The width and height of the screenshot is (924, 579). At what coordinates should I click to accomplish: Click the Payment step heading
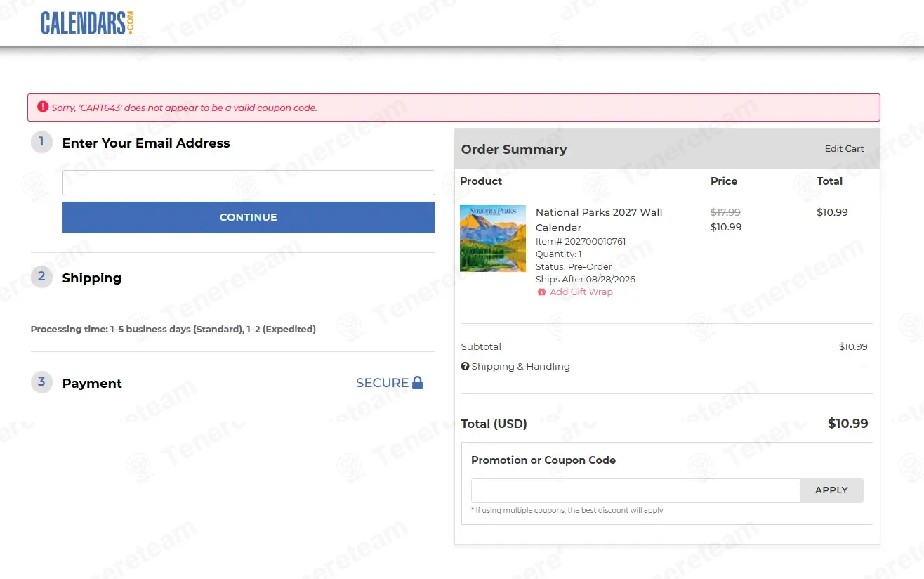[x=92, y=383]
